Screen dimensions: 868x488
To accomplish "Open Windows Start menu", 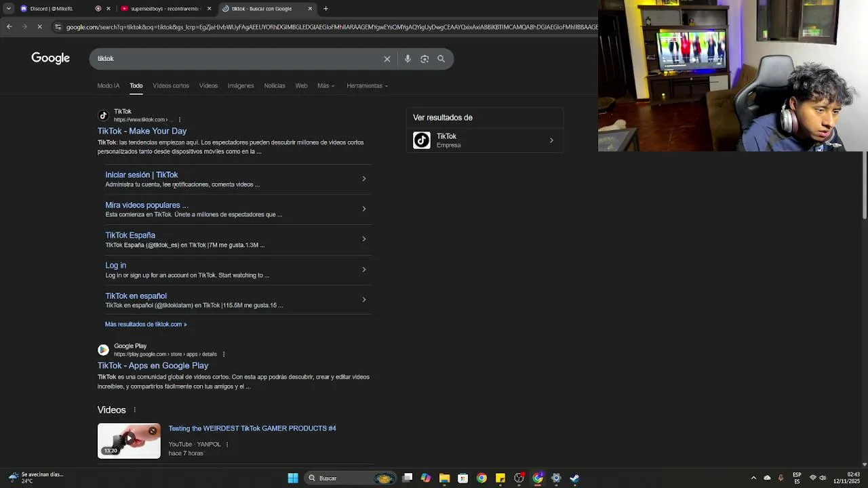I will 293,478.
